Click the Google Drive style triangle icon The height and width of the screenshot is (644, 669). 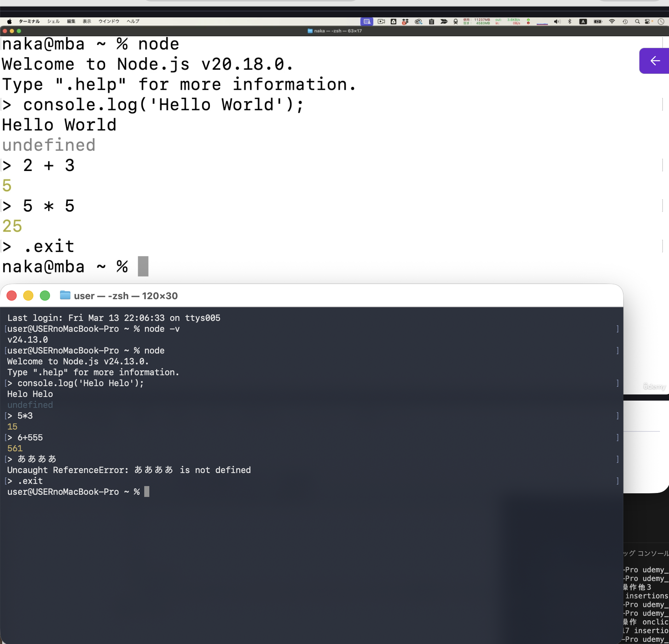click(394, 21)
